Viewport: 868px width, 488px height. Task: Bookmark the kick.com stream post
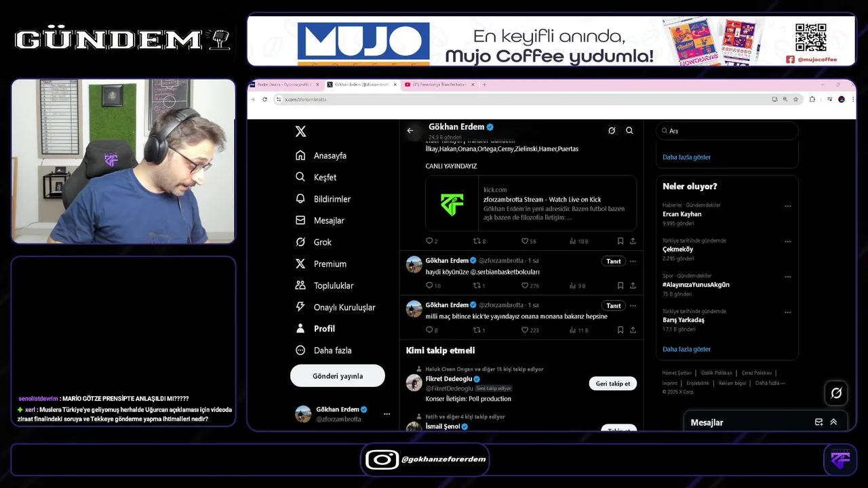coord(620,241)
